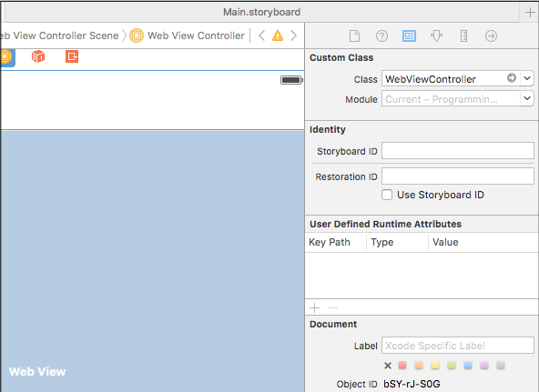Expand the Module dropdown arrow
Image resolution: width=539 pixels, height=392 pixels.
click(527, 99)
